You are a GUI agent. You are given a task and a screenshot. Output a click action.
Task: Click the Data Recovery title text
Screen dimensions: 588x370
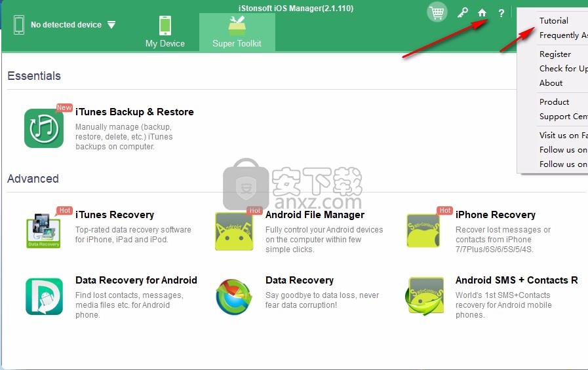tap(300, 280)
